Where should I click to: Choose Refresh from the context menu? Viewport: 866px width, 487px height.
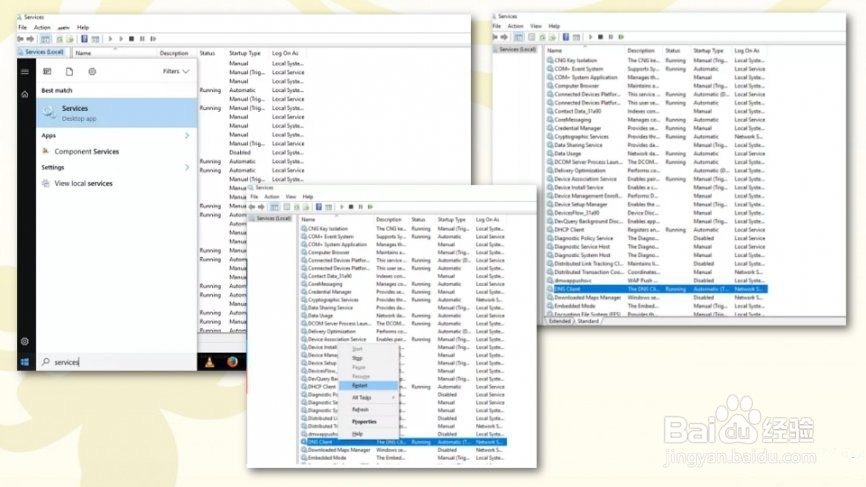[x=360, y=410]
